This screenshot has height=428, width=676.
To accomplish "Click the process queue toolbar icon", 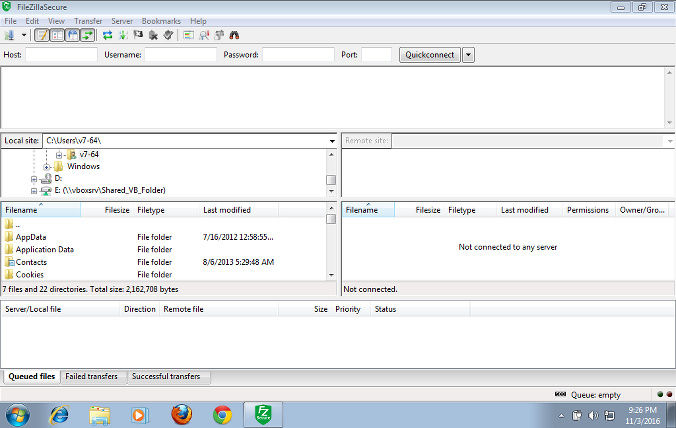I will coord(122,35).
